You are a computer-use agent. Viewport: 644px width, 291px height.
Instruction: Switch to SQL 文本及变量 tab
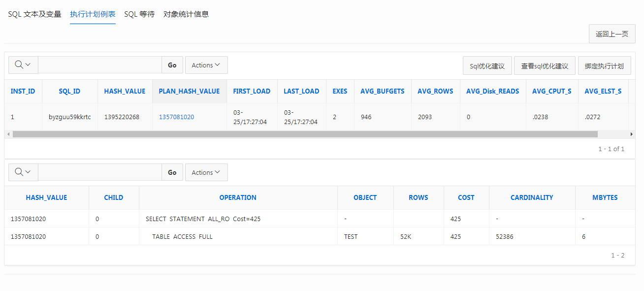coord(34,14)
